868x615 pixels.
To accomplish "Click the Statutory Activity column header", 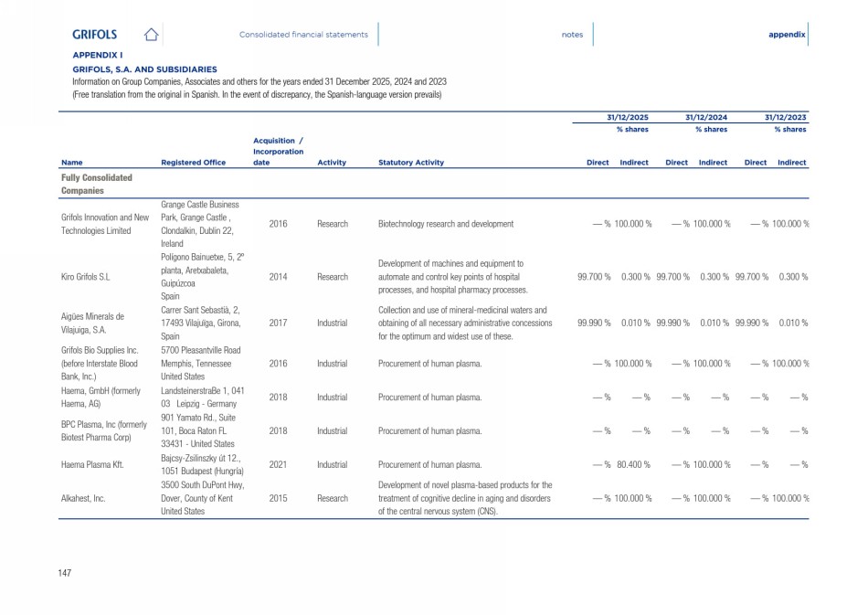I will click(x=410, y=163).
